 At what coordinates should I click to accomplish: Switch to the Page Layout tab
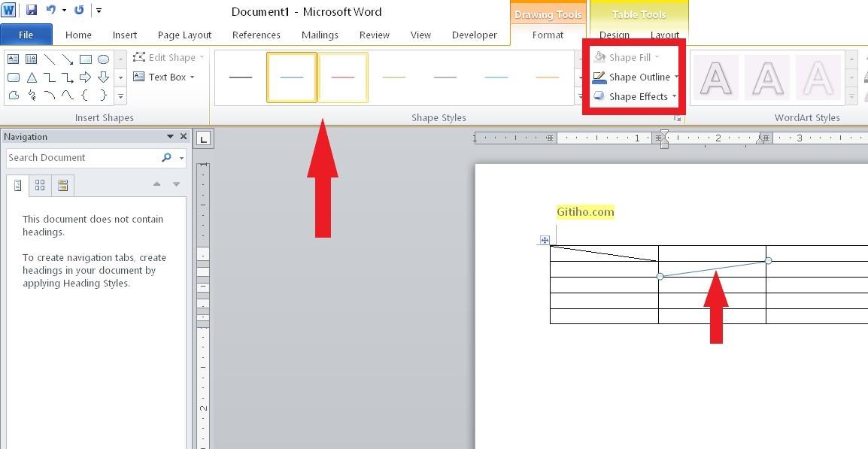tap(184, 35)
